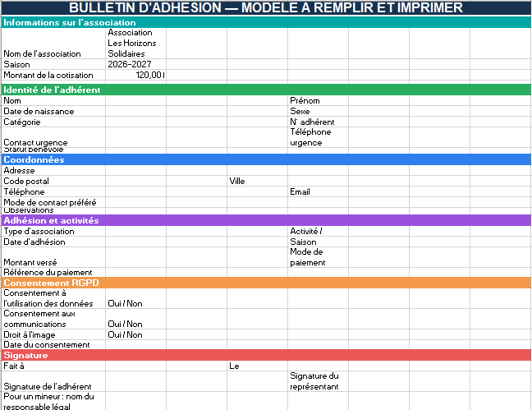Select 'Consentement à l'utilisation des données' label

[x=53, y=298]
